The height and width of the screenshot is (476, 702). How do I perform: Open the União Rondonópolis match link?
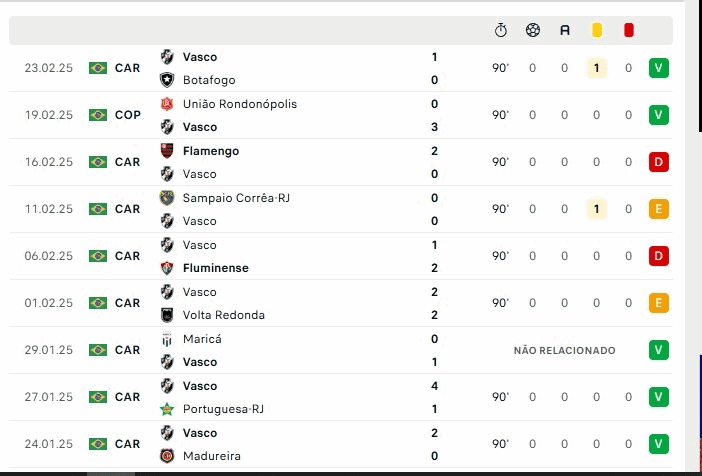pos(239,104)
